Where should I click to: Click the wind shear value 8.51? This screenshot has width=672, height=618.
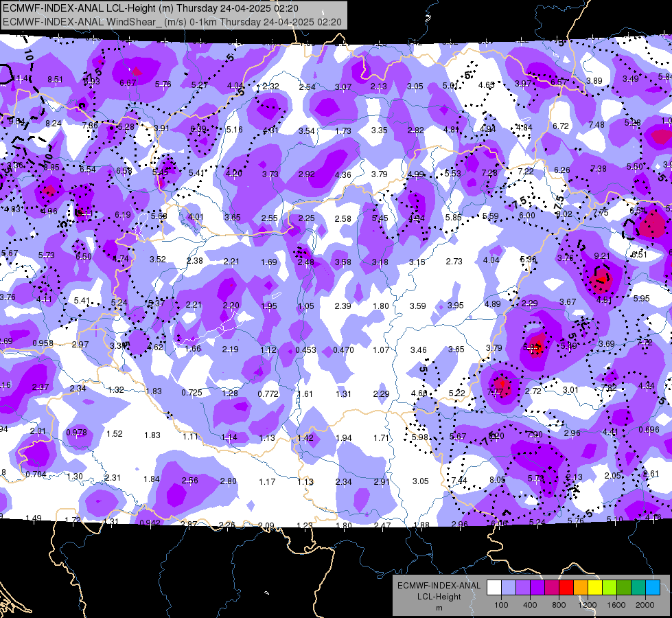click(x=56, y=80)
